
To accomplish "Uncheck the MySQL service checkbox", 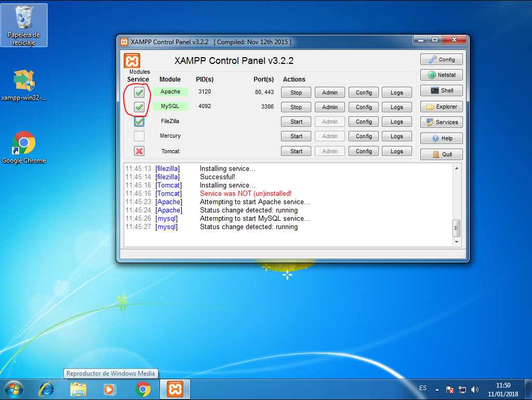I will [x=138, y=107].
